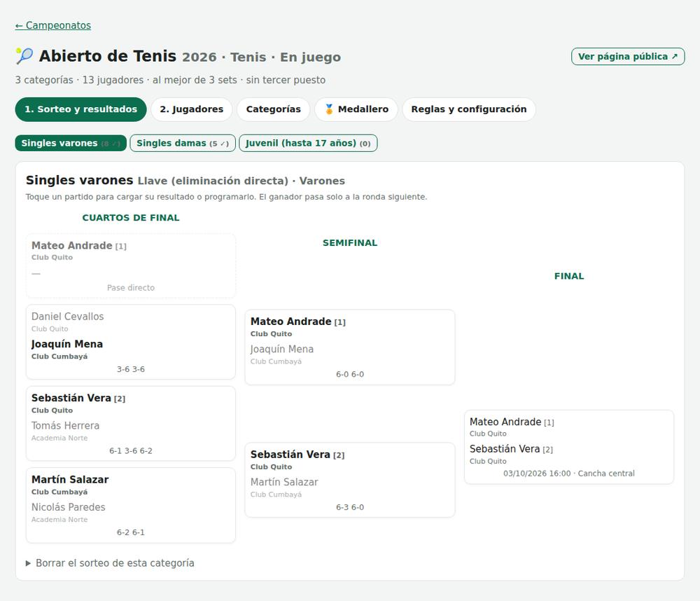The image size is (700, 601).
Task: Click the score 3-6 3-6
Action: [131, 369]
